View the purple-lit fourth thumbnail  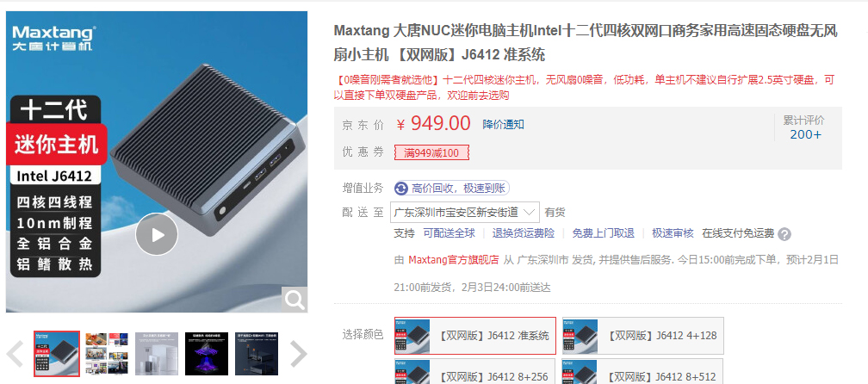coord(207,354)
